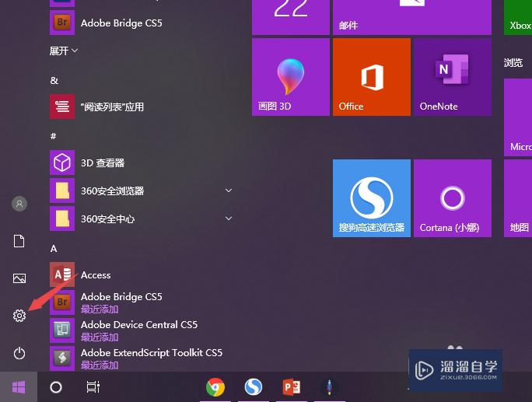Viewport: 532px width, 402px height.
Task: Open the Office tile
Action: click(372, 77)
